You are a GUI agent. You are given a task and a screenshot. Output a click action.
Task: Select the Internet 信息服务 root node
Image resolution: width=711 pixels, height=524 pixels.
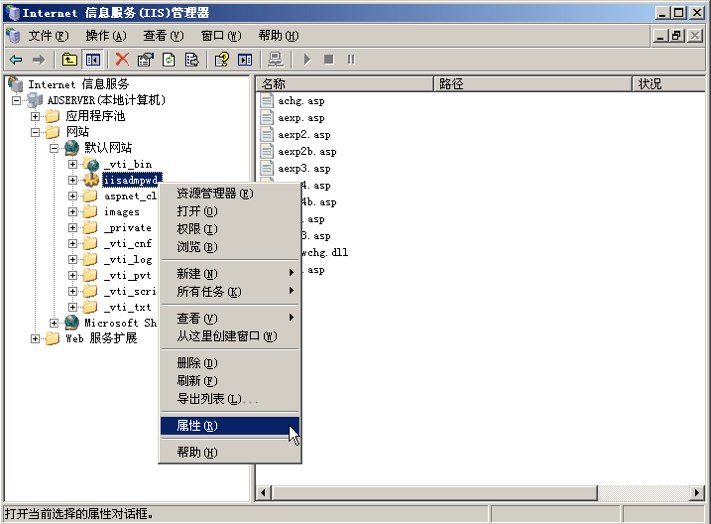point(79,84)
